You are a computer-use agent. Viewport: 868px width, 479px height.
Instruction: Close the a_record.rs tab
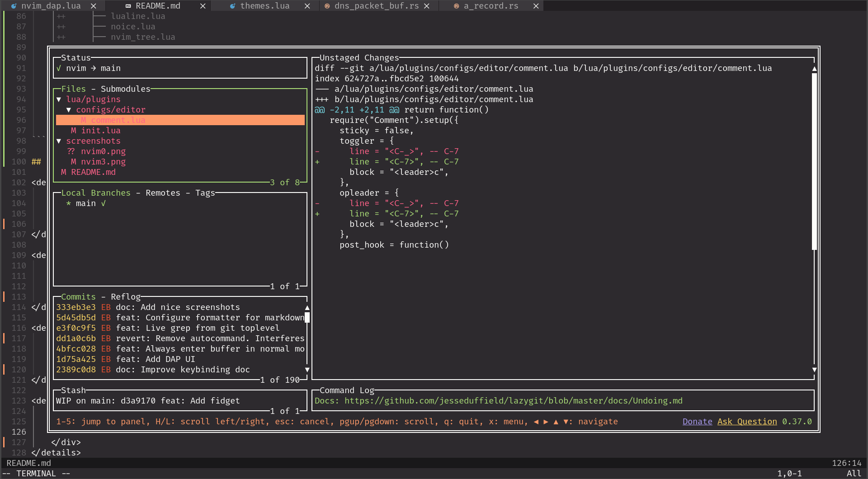click(536, 6)
